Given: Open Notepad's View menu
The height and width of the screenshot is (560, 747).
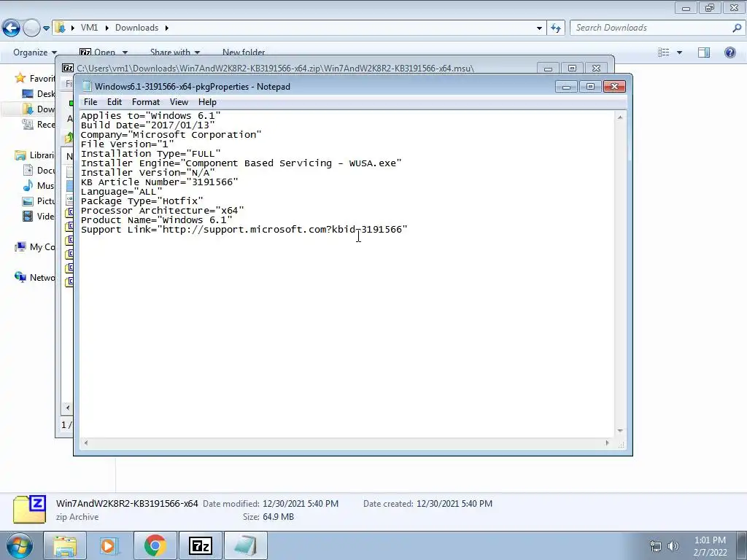Looking at the screenshot, I should pos(179,102).
